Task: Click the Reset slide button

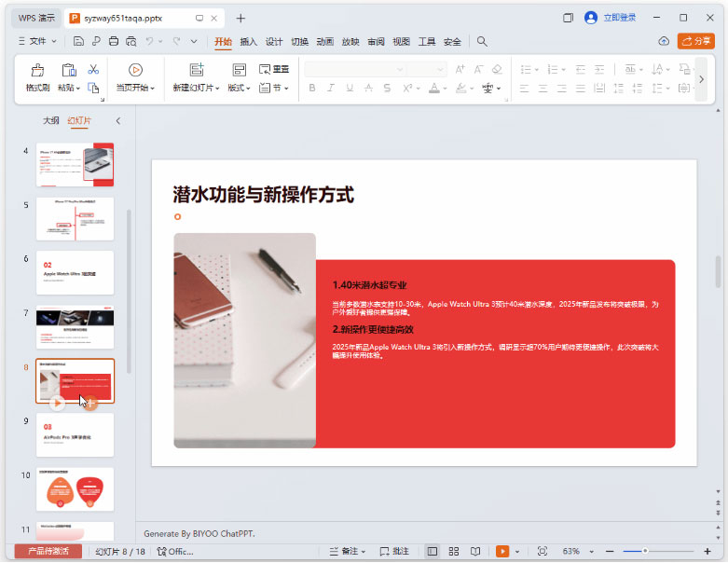Action: [x=274, y=69]
